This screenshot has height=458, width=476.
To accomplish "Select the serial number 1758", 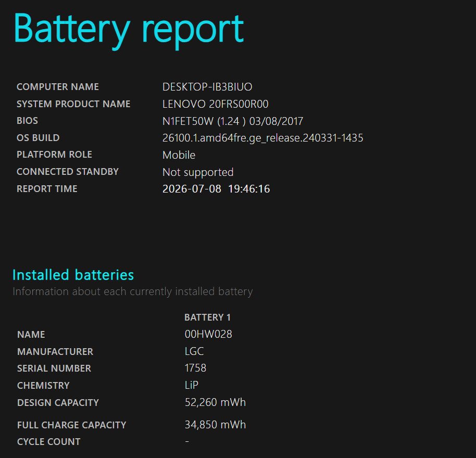I will (x=195, y=368).
